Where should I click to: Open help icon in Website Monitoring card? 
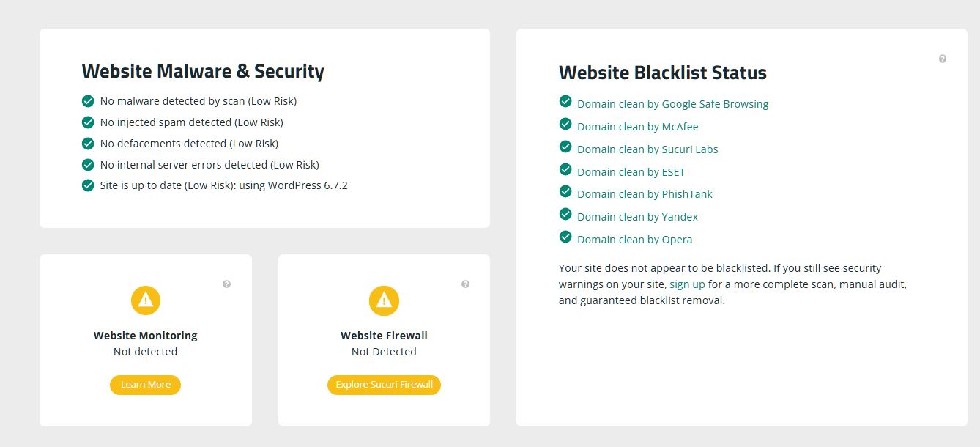click(227, 284)
